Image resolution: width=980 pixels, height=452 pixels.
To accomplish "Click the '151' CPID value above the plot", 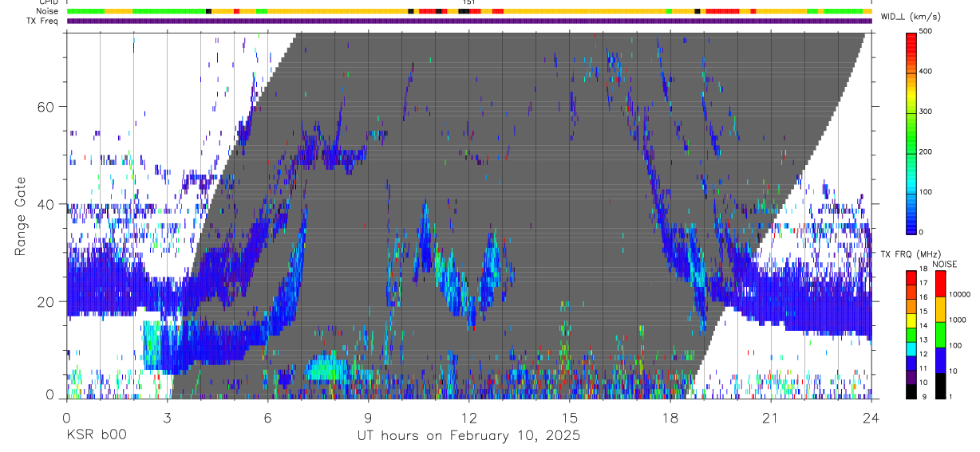I will [x=468, y=2].
